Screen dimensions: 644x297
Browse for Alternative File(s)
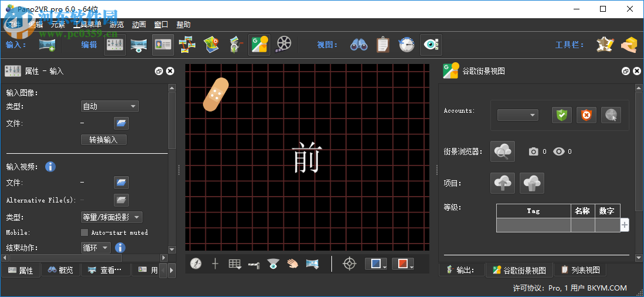pos(121,200)
